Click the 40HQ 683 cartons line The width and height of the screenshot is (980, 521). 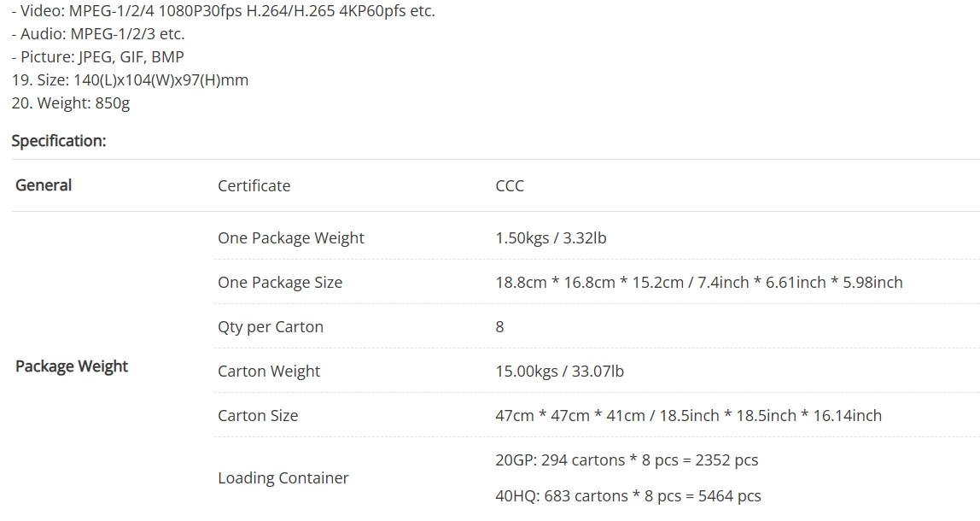(x=628, y=495)
